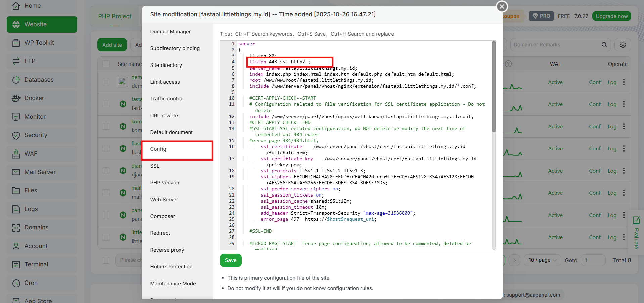Click the Evaluate feedback icon
The height and width of the screenshot is (303, 644).
pyautogui.click(x=636, y=220)
